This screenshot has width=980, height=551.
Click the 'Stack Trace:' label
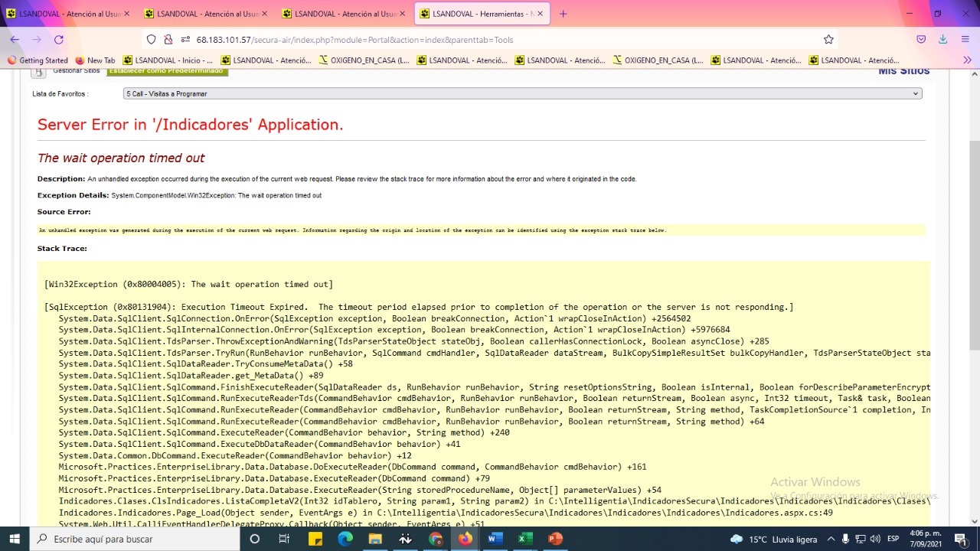pos(62,249)
